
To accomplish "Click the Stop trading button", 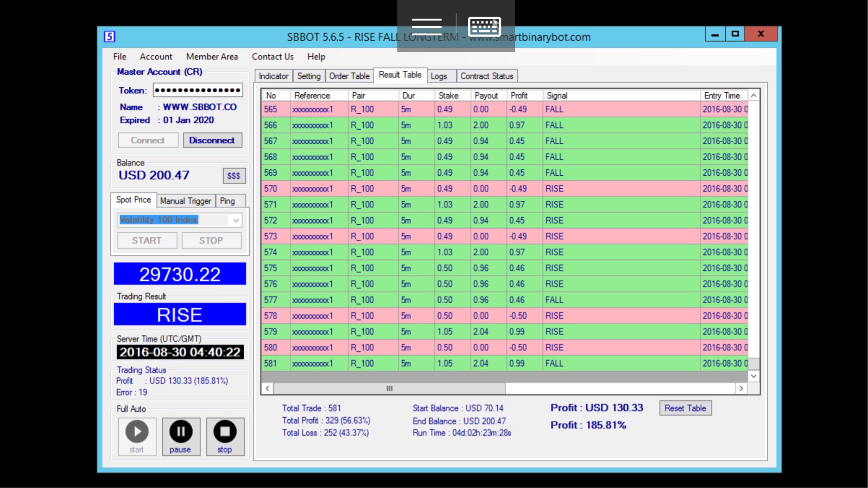I will (225, 435).
